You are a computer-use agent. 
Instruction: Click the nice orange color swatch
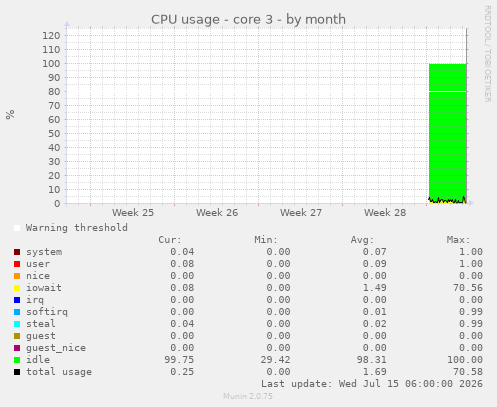point(17,276)
